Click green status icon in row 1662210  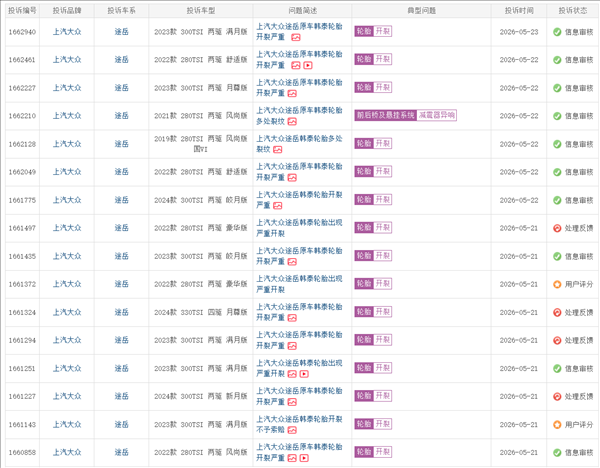(x=557, y=116)
